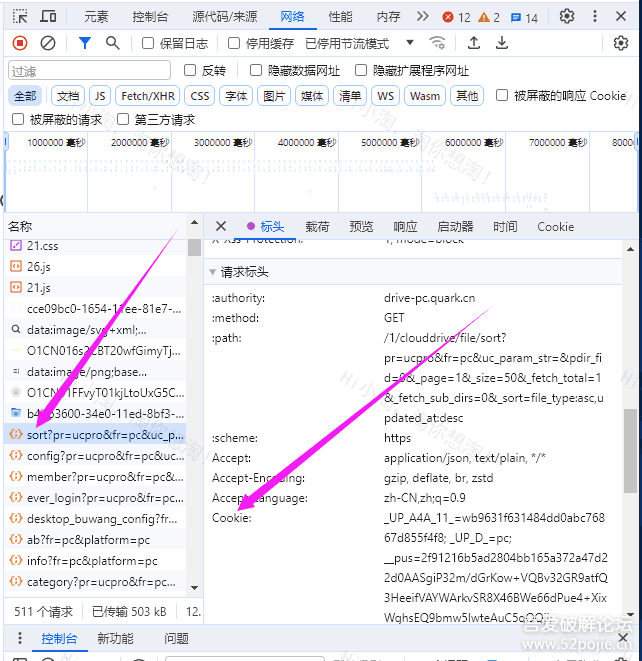Click the 过滤 filter input field
642x661 pixels.
pyautogui.click(x=89, y=70)
